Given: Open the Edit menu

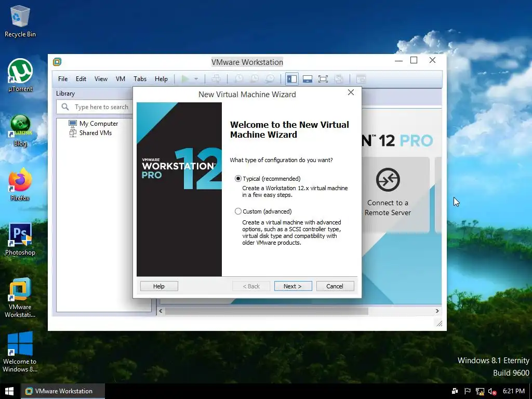Looking at the screenshot, I should click(81, 79).
